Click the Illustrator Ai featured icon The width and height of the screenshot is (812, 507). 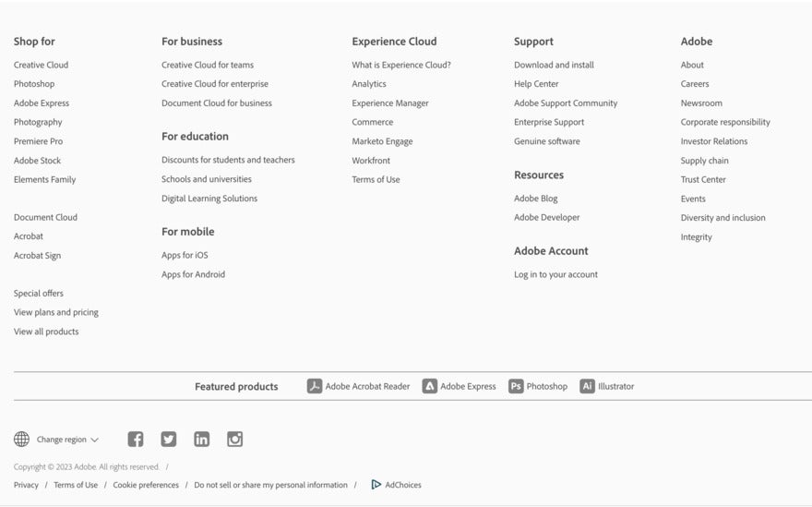[587, 386]
